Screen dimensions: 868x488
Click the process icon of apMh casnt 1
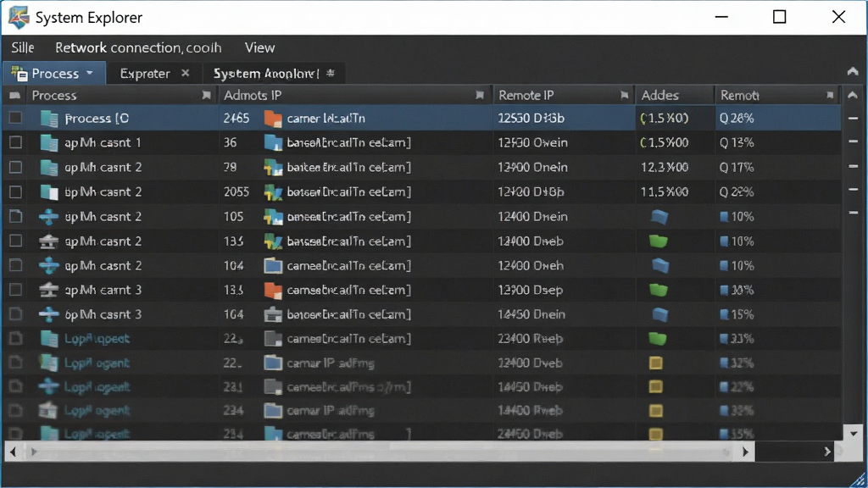pos(49,142)
